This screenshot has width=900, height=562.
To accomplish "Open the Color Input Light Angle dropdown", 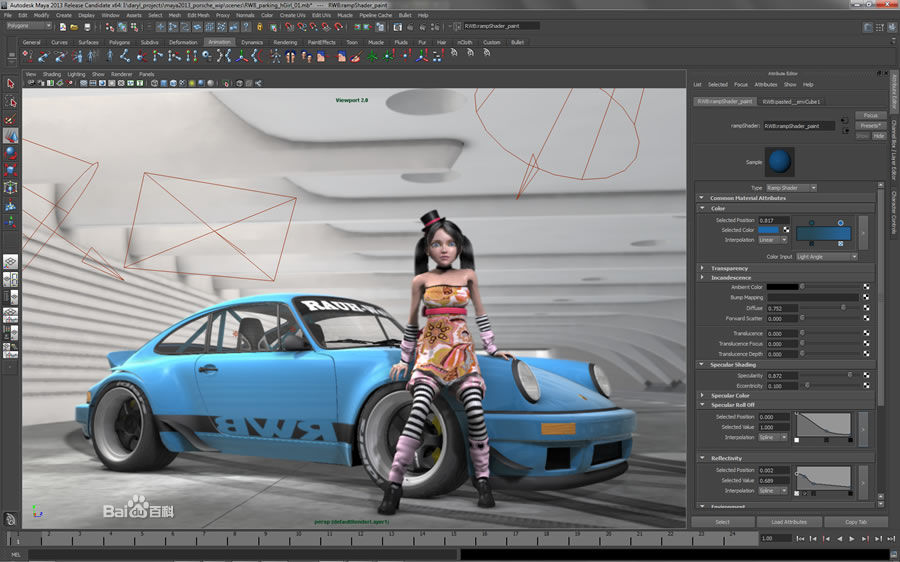I will point(827,257).
